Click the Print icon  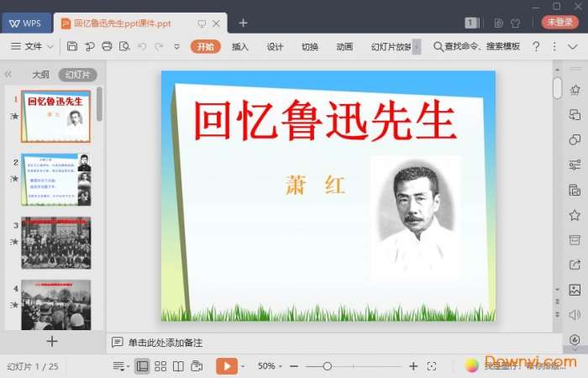[x=107, y=46]
